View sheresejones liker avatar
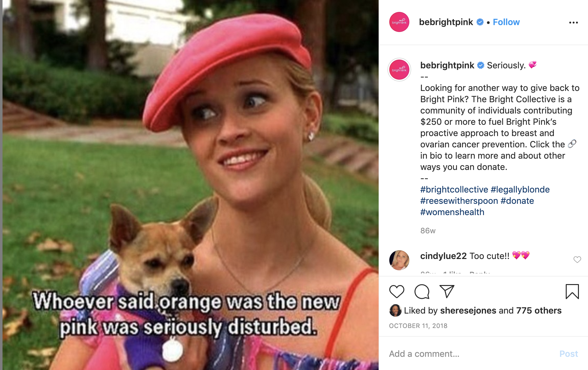The height and width of the screenshot is (370, 588). (x=395, y=310)
